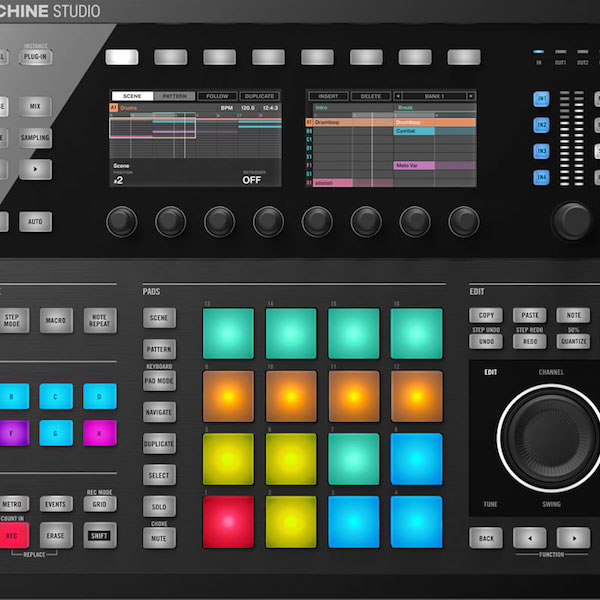Hit the red pad 1

point(228,522)
